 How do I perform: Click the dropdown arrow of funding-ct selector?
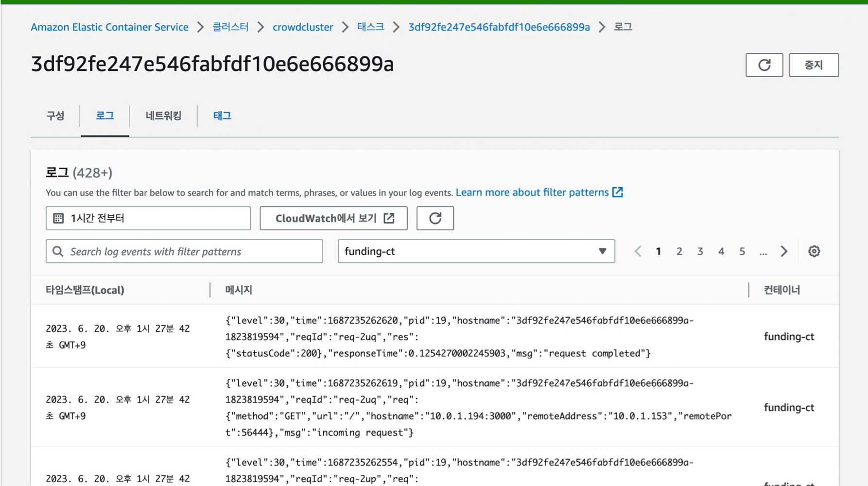click(x=602, y=251)
